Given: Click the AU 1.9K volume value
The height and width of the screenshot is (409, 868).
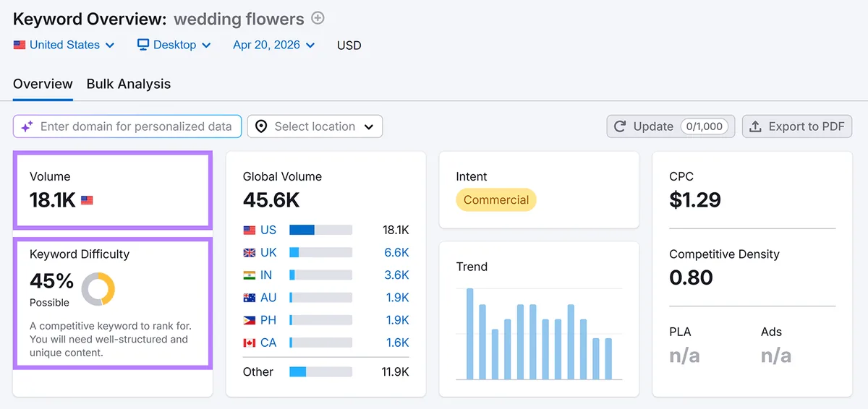Looking at the screenshot, I should (397, 297).
